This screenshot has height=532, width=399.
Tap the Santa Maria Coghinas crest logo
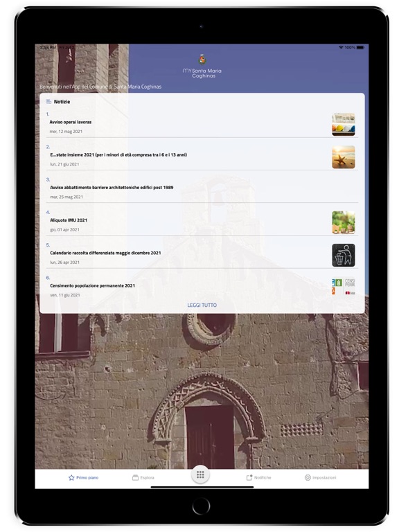(x=202, y=60)
